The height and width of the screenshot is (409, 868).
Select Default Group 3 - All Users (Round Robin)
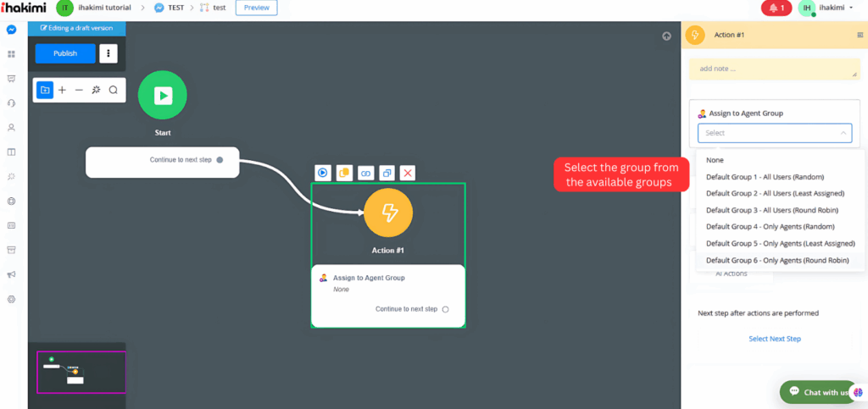775,210
